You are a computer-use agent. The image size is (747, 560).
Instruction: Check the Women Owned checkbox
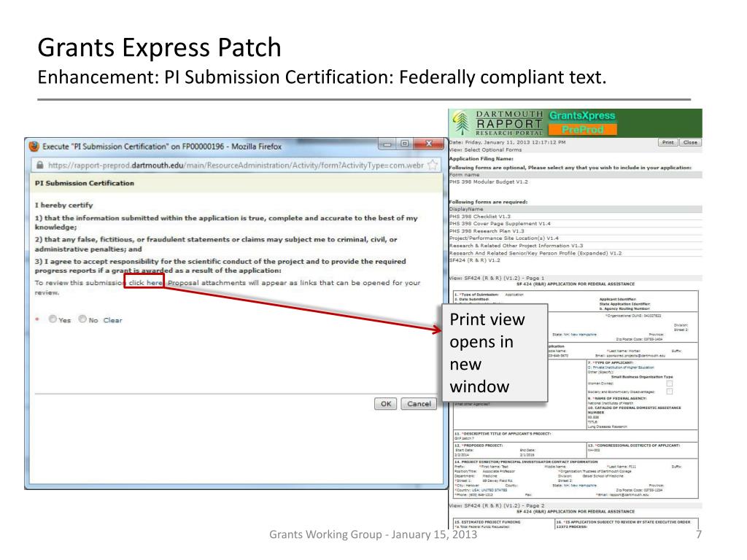[x=670, y=384]
